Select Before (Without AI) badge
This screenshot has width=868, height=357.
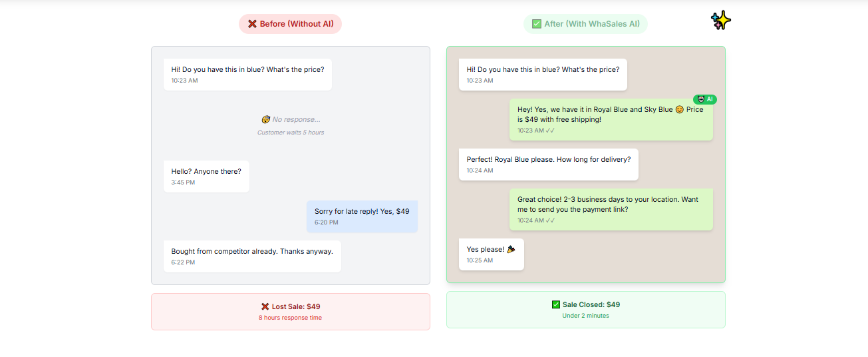coord(291,24)
